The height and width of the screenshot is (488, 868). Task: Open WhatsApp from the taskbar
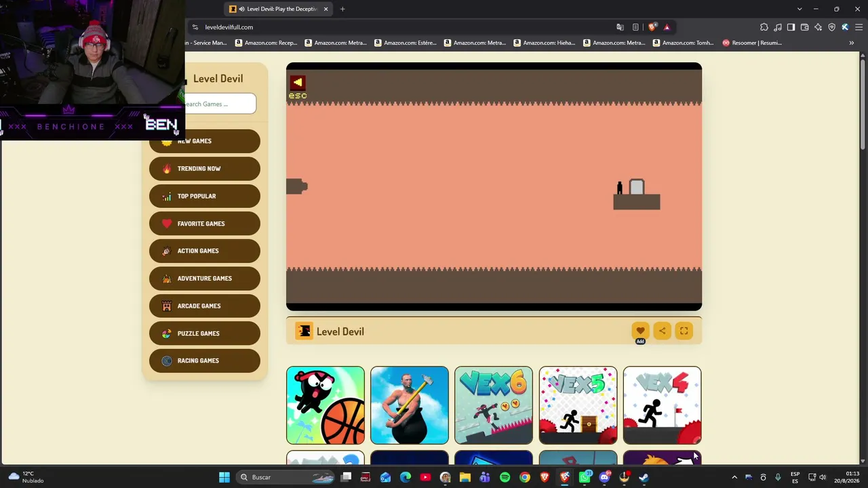pos(585,477)
